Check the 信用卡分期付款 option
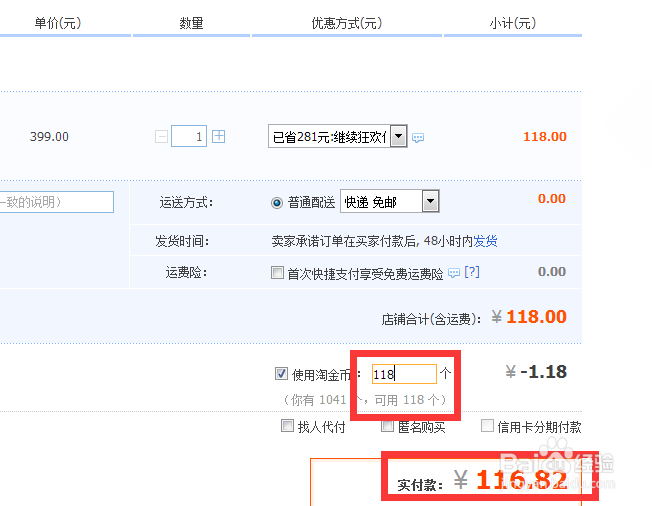652x506 pixels. click(488, 427)
